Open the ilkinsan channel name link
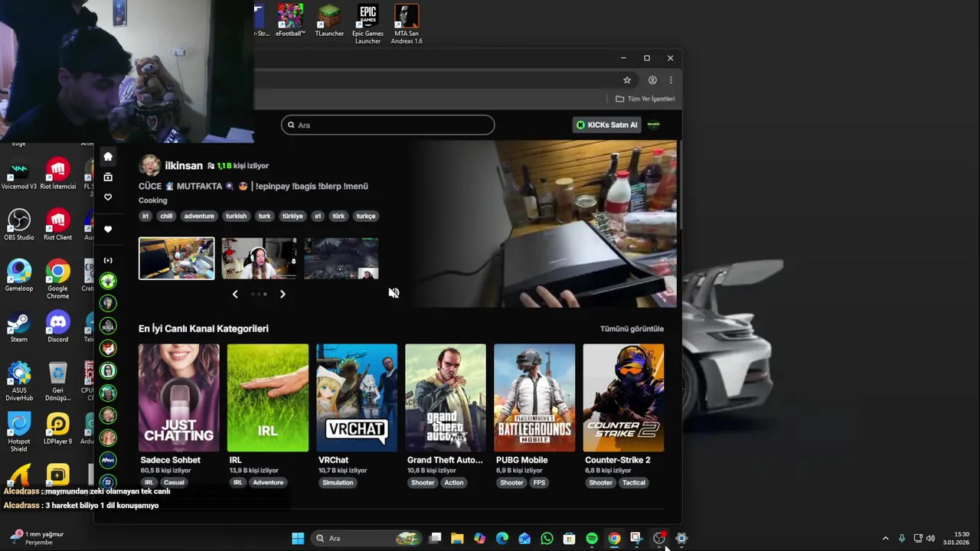This screenshot has height=551, width=980. click(184, 165)
